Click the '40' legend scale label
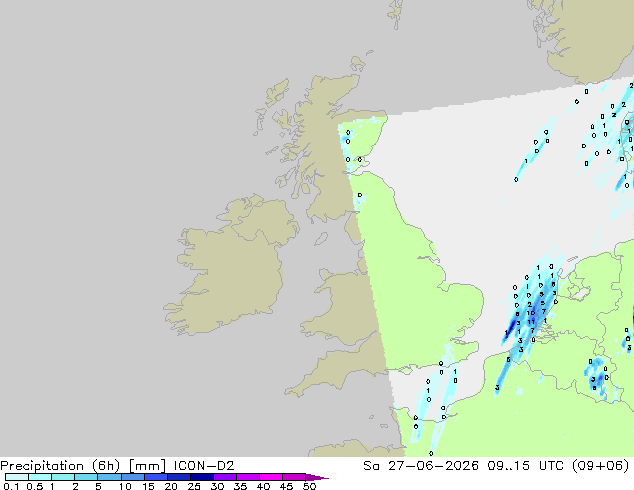Screen dimensions: 634x490 (263, 486)
